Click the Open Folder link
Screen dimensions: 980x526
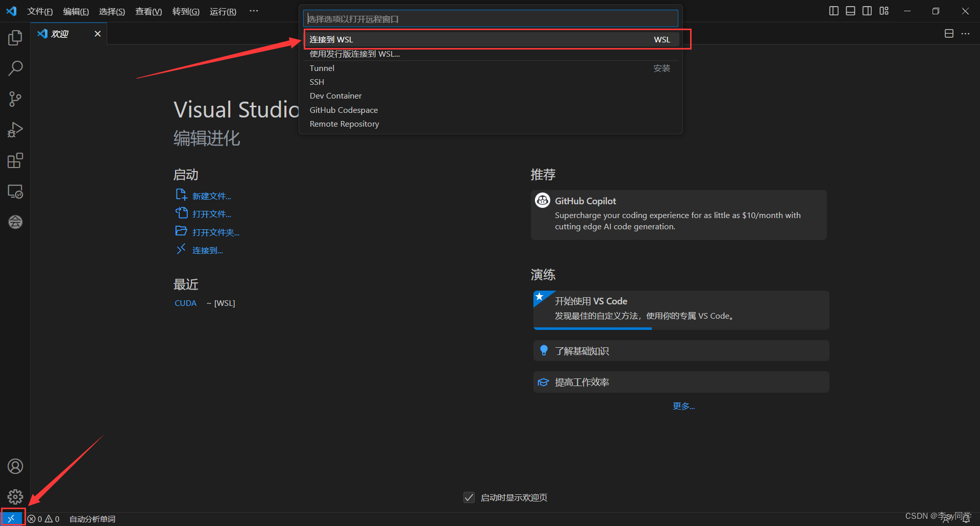(x=215, y=232)
